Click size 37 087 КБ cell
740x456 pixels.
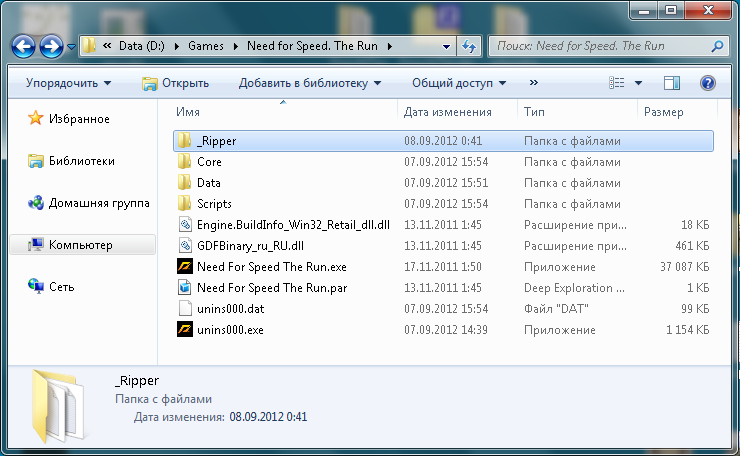click(x=684, y=267)
